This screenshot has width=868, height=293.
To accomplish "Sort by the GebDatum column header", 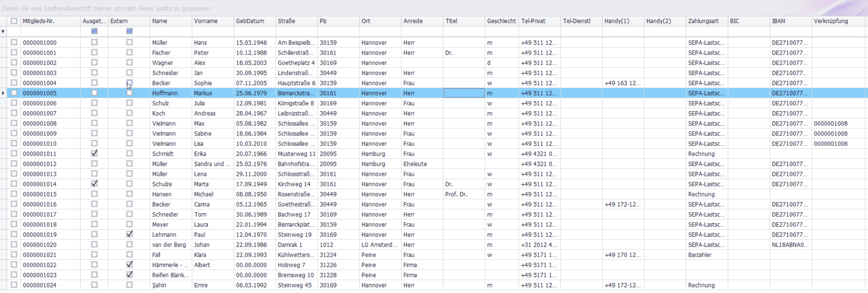I will (254, 21).
